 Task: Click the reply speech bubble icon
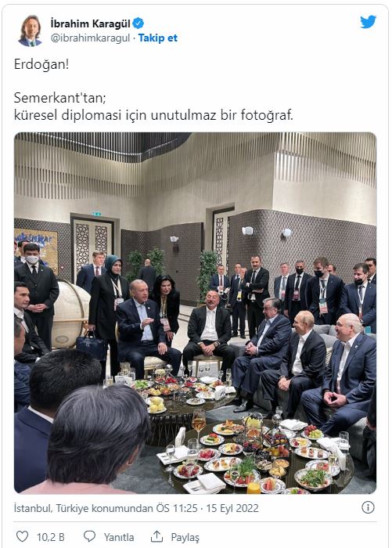coord(89,536)
